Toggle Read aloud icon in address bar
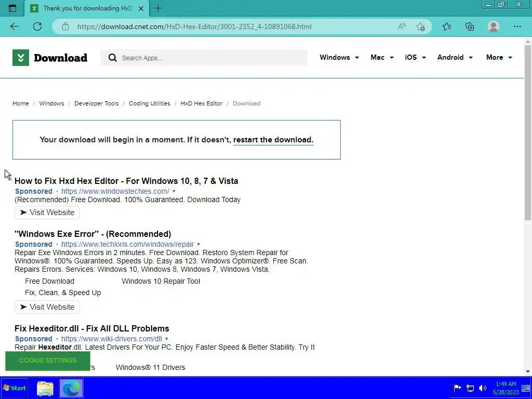Screen dimensions: 532x399 402,26
